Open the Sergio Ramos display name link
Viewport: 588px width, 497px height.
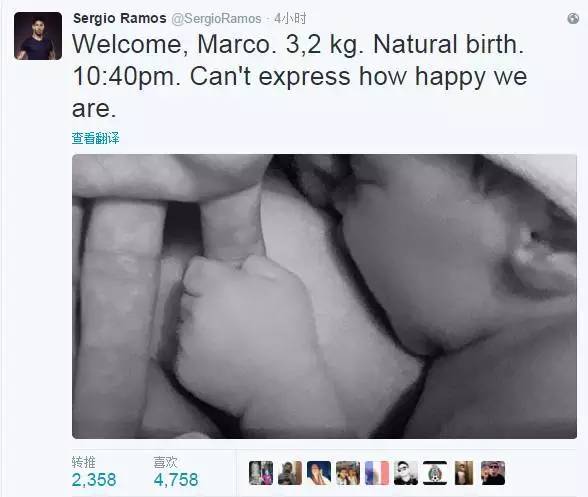pos(120,18)
